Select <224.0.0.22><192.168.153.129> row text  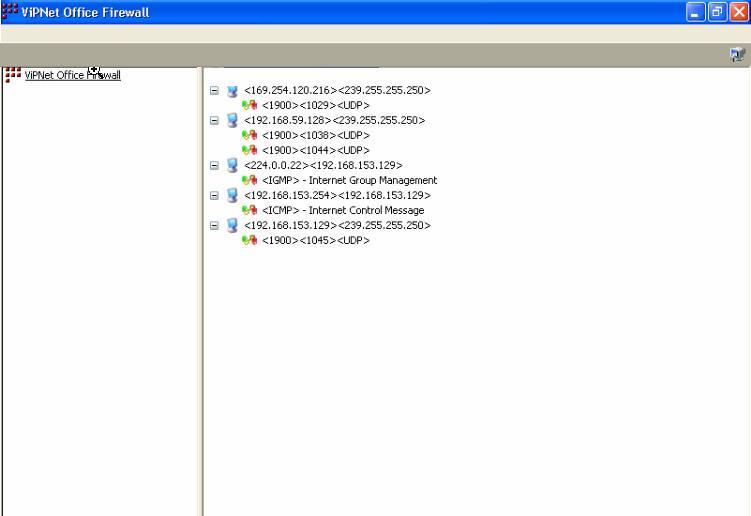click(x=323, y=165)
